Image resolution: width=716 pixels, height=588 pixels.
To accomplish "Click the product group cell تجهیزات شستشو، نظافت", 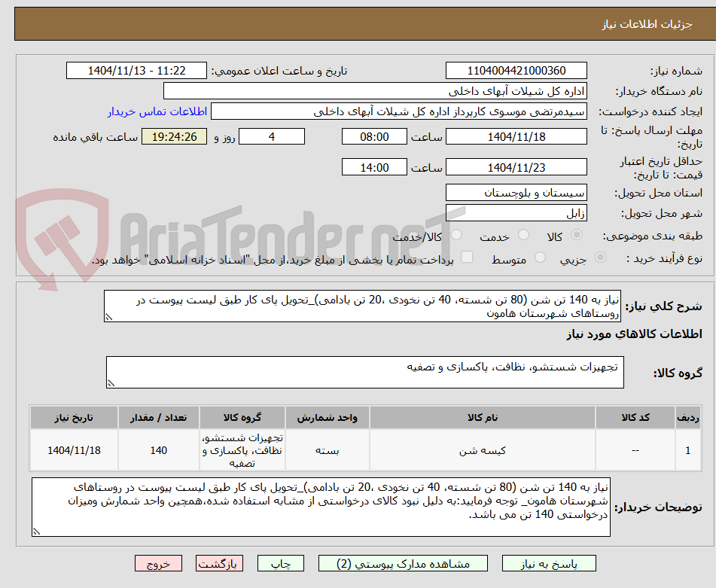I will [242, 450].
